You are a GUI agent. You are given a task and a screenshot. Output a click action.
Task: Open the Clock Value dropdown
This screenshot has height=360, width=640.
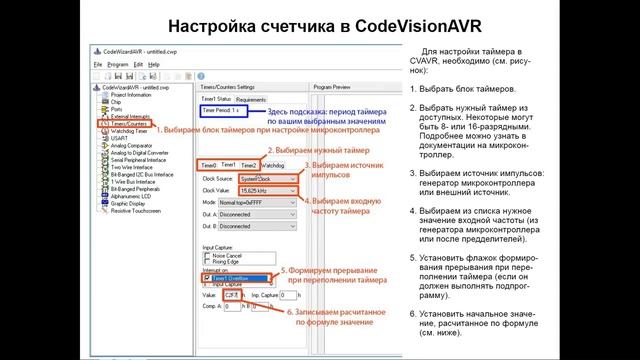point(268,191)
